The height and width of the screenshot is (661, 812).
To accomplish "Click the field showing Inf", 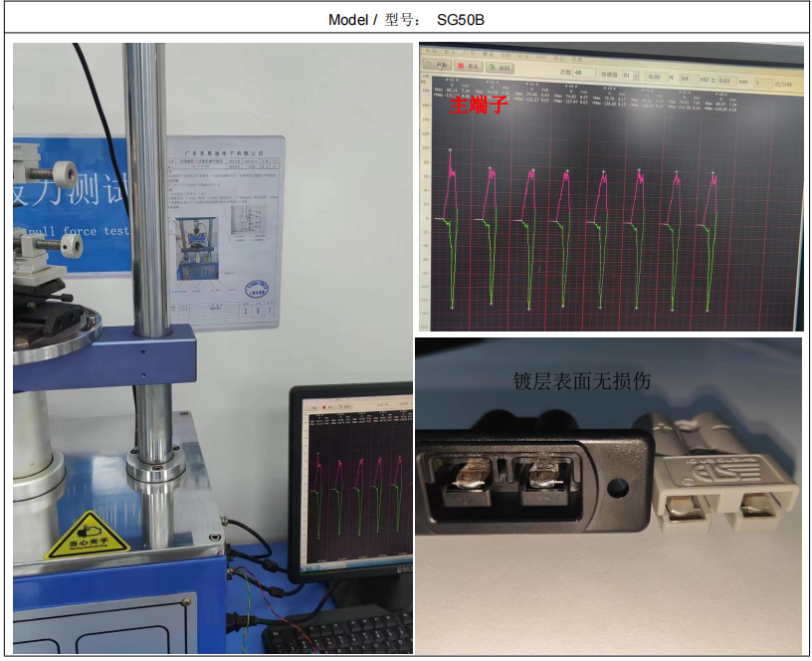I will tap(689, 79).
